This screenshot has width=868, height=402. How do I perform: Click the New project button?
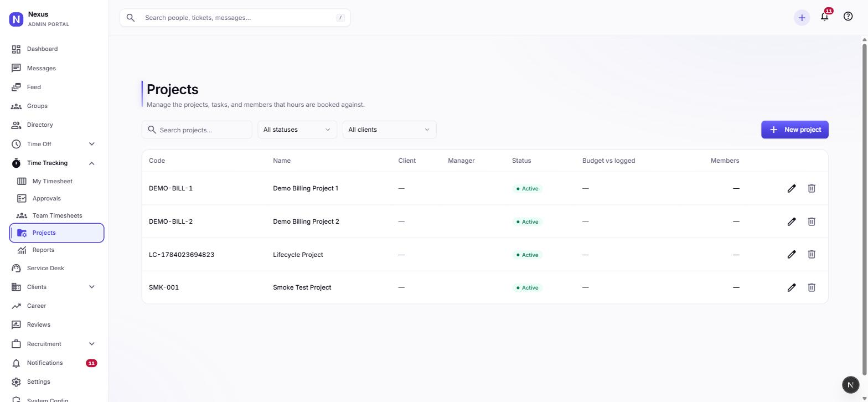(795, 130)
